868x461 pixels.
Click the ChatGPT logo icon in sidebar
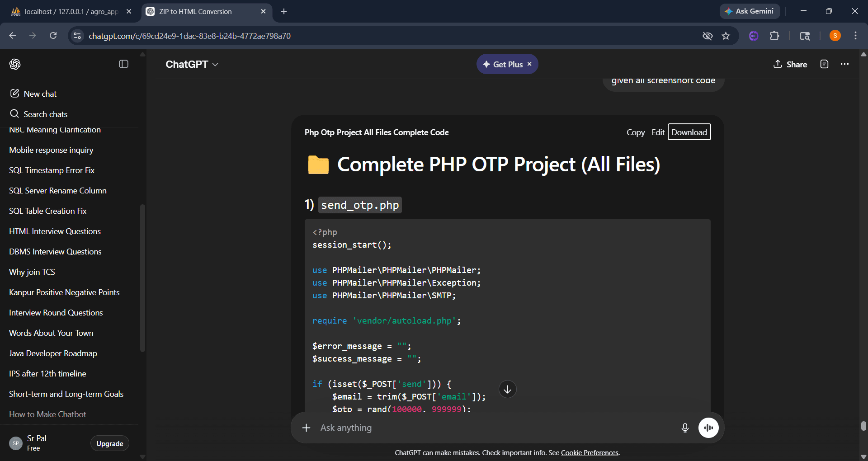click(15, 64)
